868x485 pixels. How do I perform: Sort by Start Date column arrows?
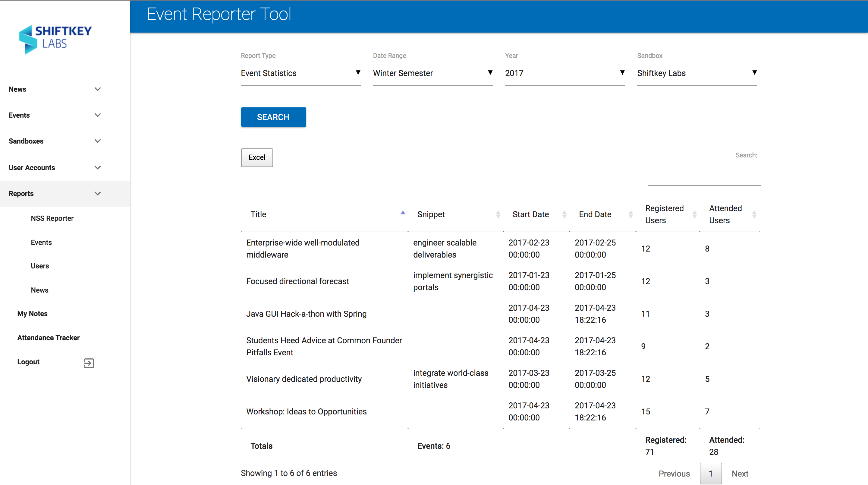tap(565, 214)
